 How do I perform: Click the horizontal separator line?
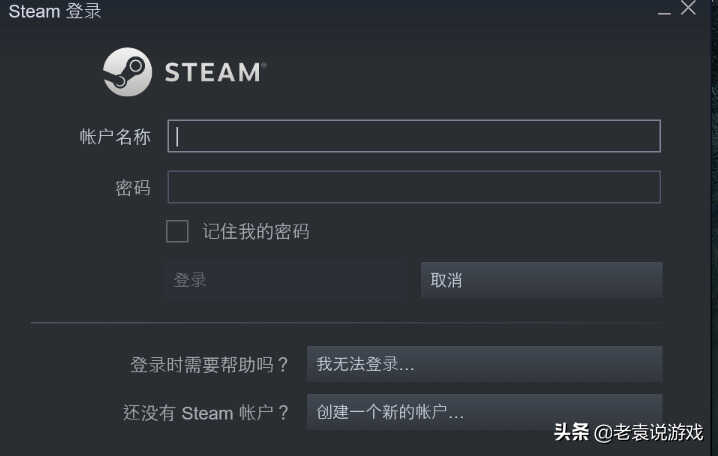click(x=347, y=323)
